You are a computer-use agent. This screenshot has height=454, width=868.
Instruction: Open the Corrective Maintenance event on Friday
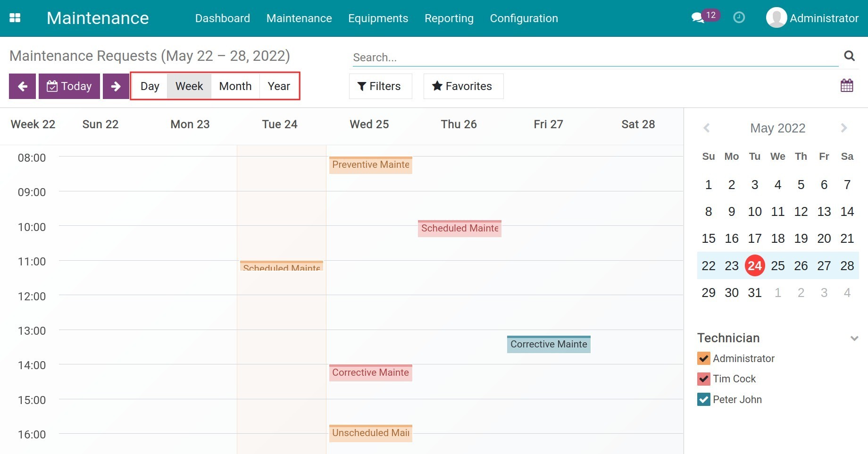pos(549,344)
